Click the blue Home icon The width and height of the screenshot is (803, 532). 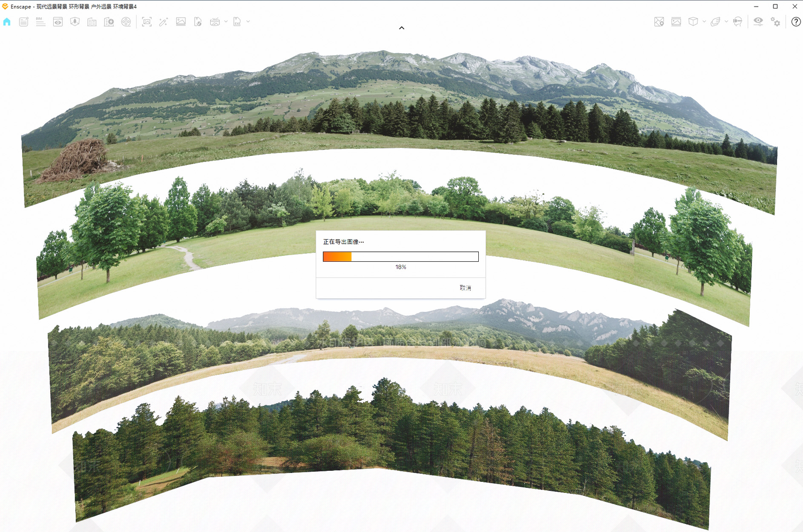click(7, 22)
